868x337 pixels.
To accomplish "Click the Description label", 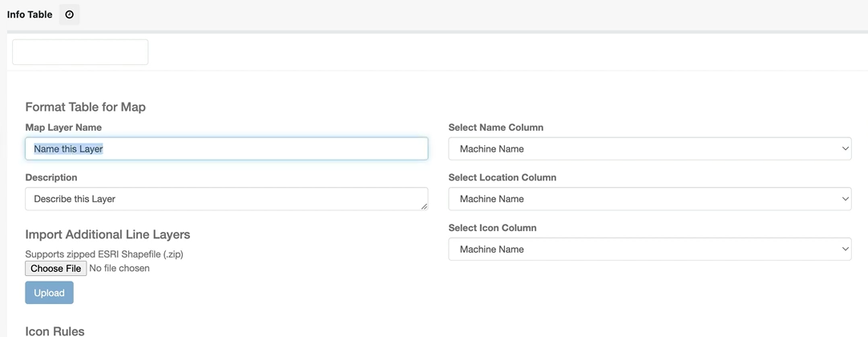I will click(x=51, y=177).
